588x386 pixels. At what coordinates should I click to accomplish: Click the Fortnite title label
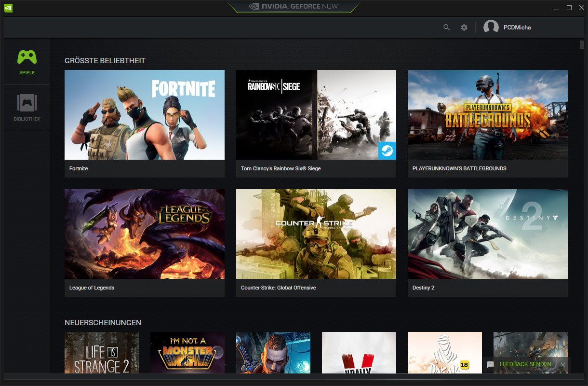pos(79,169)
